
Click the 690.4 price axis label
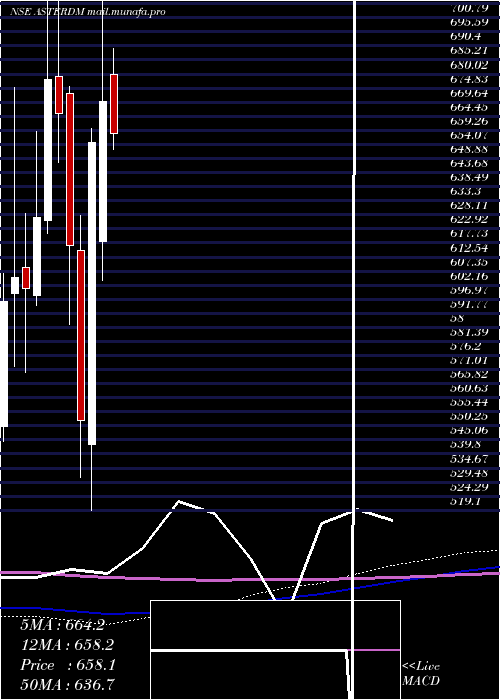[x=467, y=35]
